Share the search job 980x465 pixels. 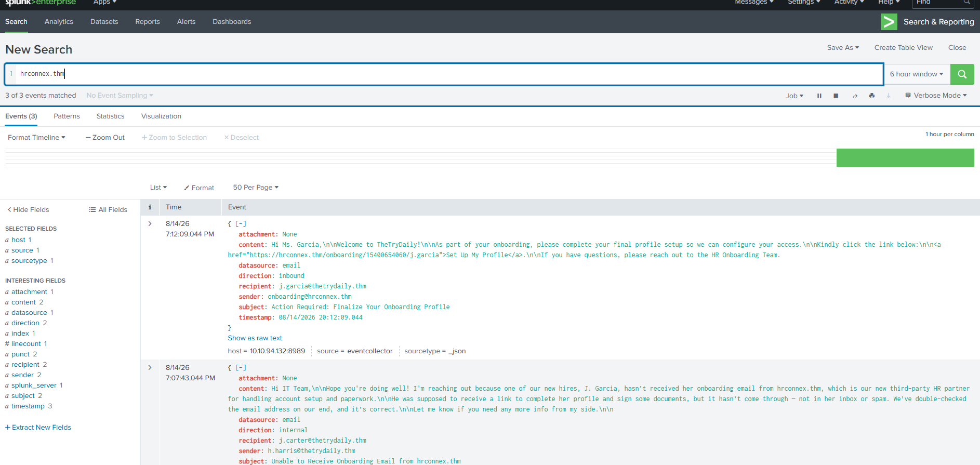(x=855, y=96)
